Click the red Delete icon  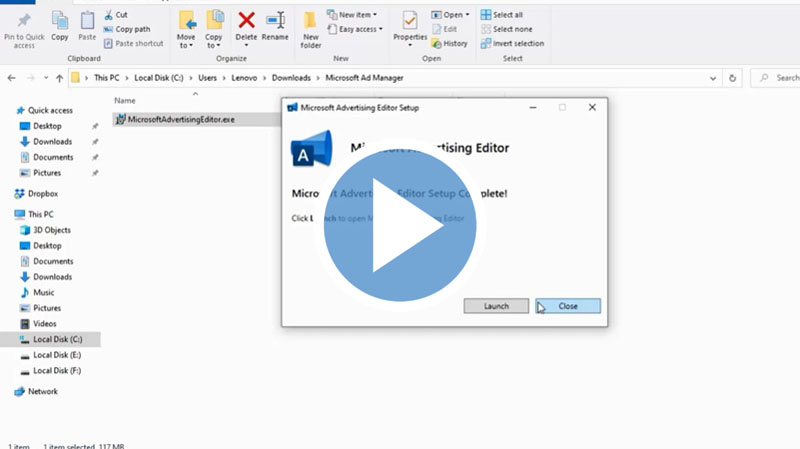pos(246,20)
